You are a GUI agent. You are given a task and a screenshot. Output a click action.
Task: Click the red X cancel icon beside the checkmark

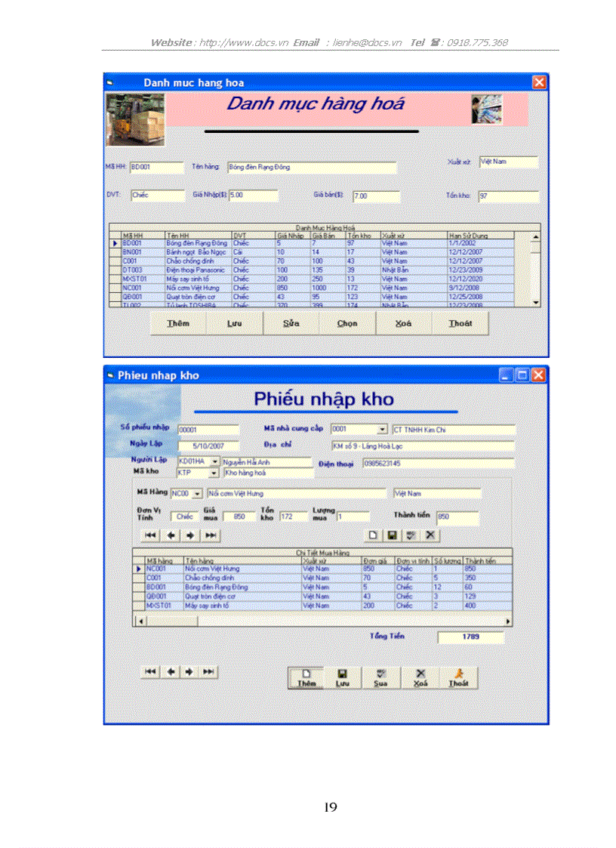(432, 535)
